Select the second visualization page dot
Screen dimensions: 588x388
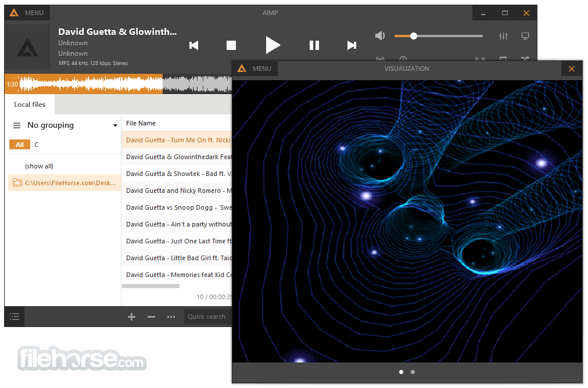pyautogui.click(x=413, y=372)
